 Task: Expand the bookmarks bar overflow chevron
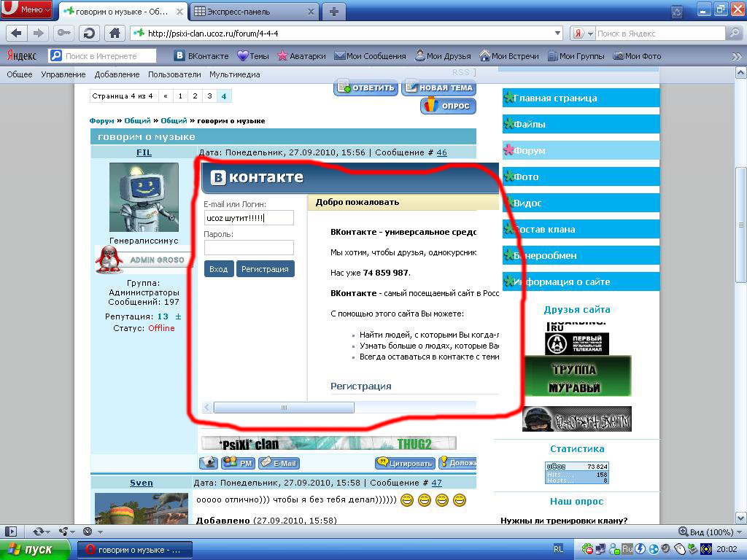click(x=737, y=56)
